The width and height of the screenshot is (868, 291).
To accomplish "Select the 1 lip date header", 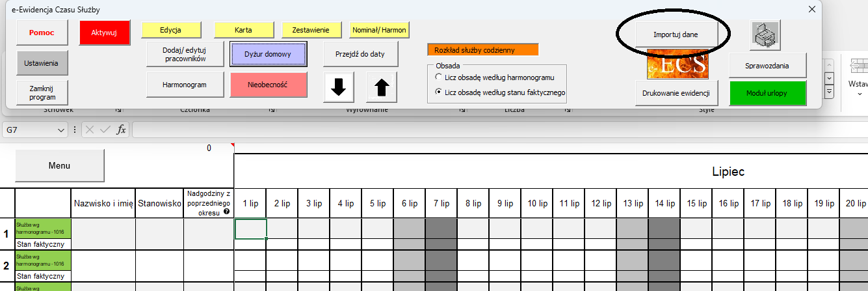I will pos(250,204).
